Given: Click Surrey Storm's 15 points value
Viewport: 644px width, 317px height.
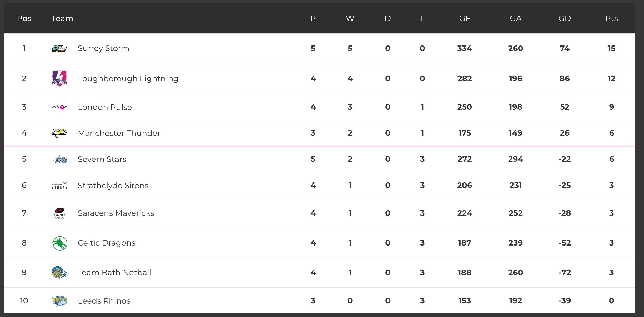Looking at the screenshot, I should [611, 48].
